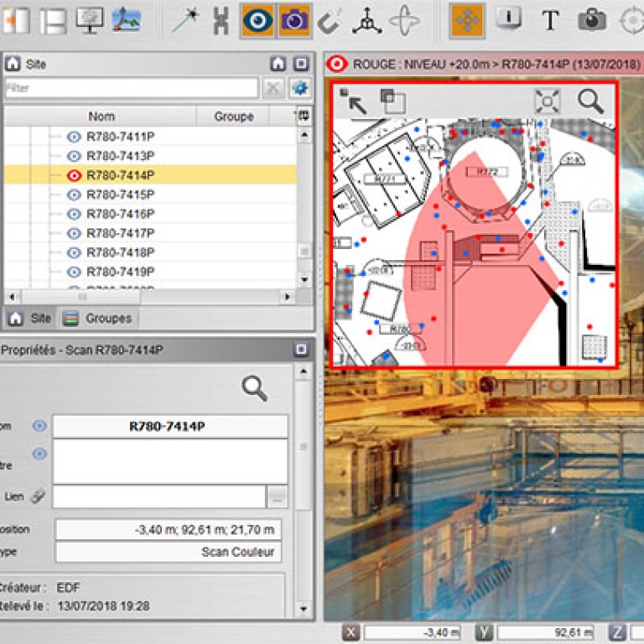This screenshot has height=644, width=644.
Task: Click the orange pan/move navigation tool
Action: coord(466,19)
